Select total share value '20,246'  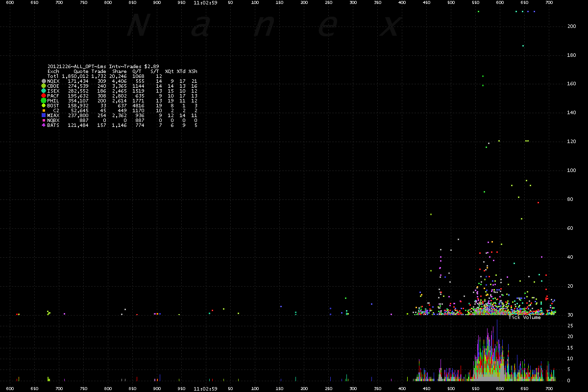click(x=118, y=76)
